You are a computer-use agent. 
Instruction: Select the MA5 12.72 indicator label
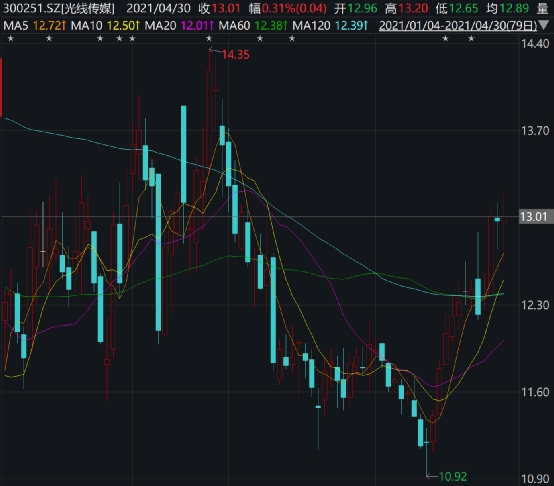[34, 25]
